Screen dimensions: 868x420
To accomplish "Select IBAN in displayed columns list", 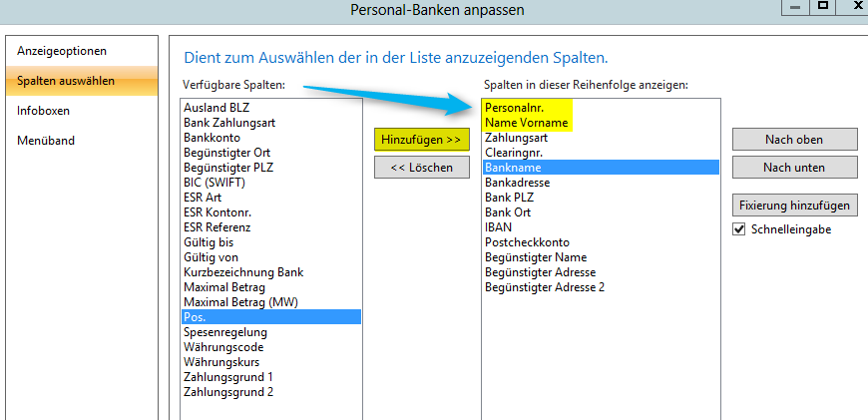I will [498, 227].
